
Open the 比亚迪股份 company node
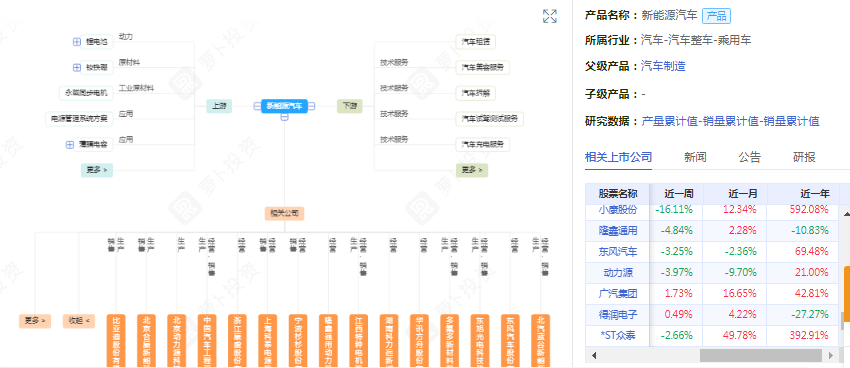click(x=116, y=341)
